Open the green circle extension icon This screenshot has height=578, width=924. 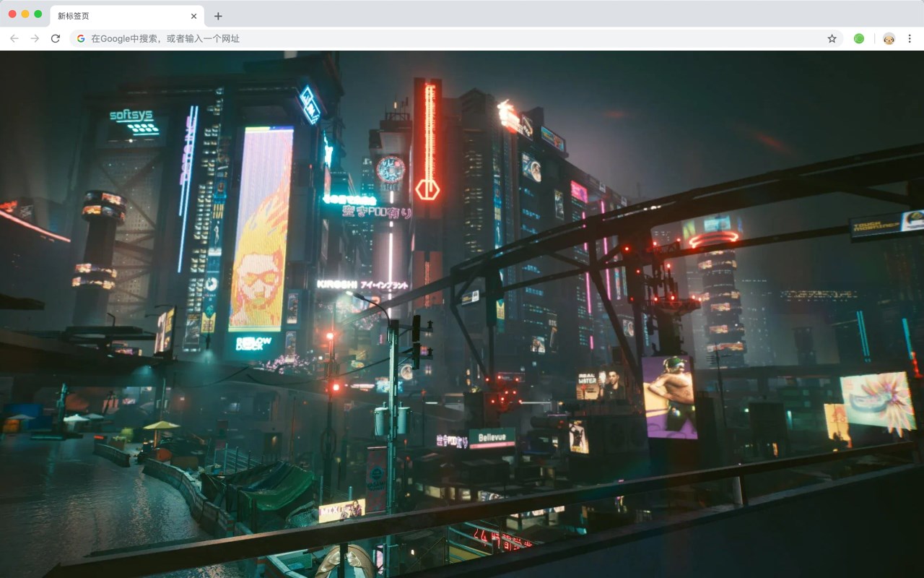[x=859, y=38]
